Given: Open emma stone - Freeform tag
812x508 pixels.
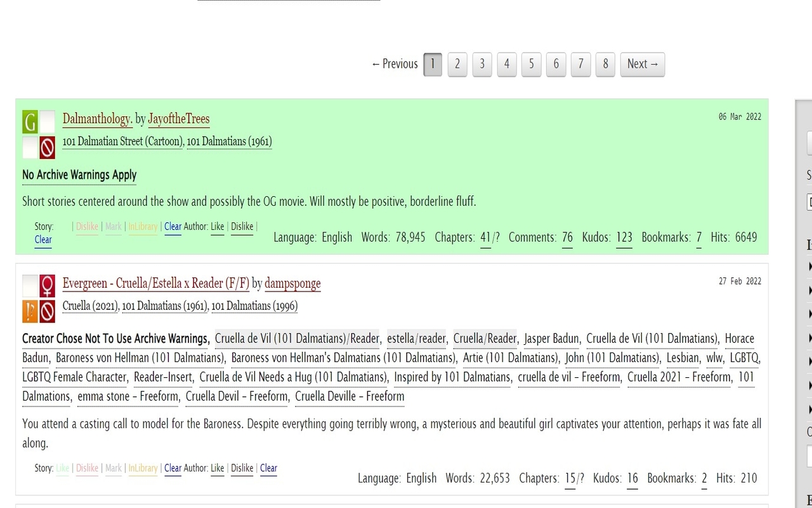Looking at the screenshot, I should pos(128,396).
